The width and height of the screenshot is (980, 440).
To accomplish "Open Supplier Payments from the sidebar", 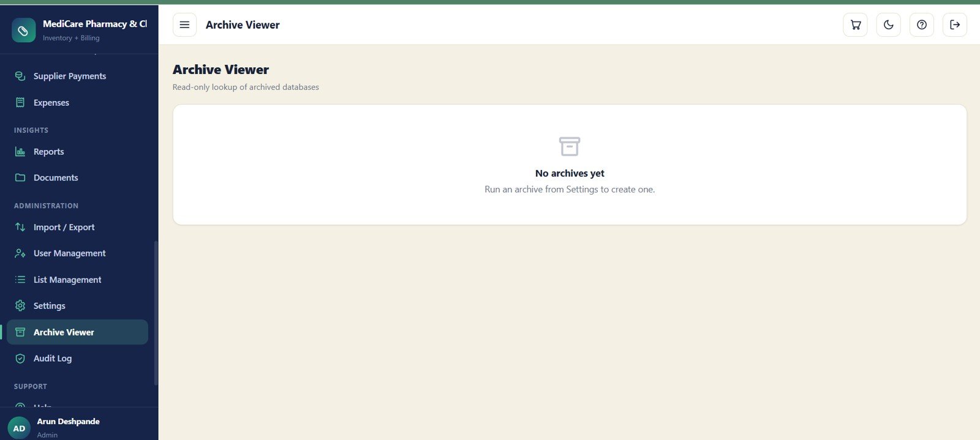I will pos(77,76).
